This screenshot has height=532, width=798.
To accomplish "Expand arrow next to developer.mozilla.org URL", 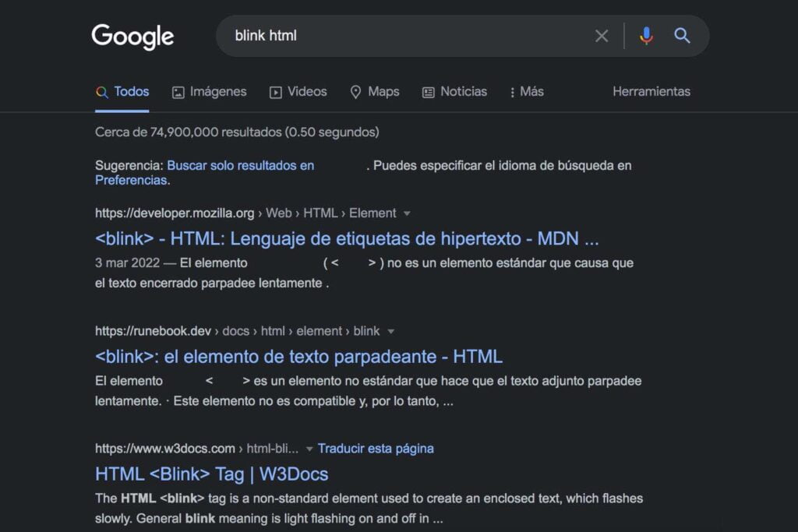I will coord(407,213).
